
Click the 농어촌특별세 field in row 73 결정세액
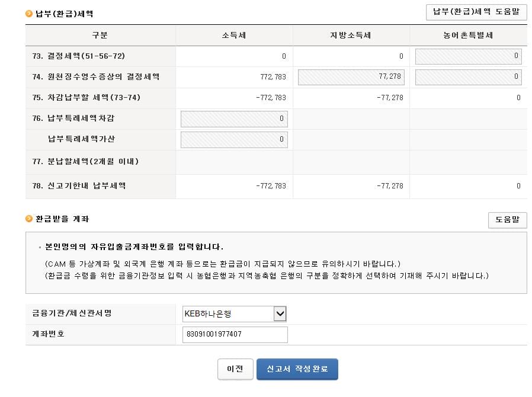(468, 56)
